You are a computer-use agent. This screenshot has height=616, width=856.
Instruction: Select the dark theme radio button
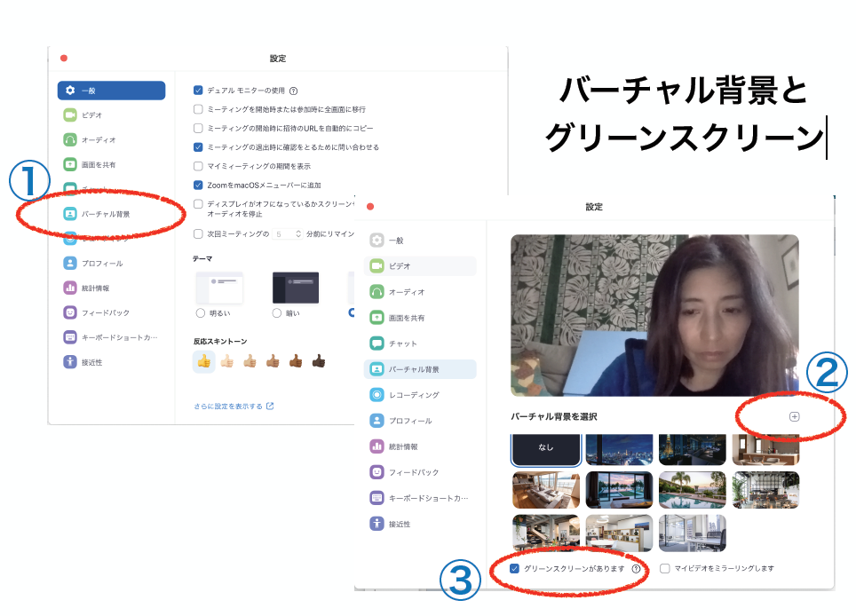tap(276, 313)
